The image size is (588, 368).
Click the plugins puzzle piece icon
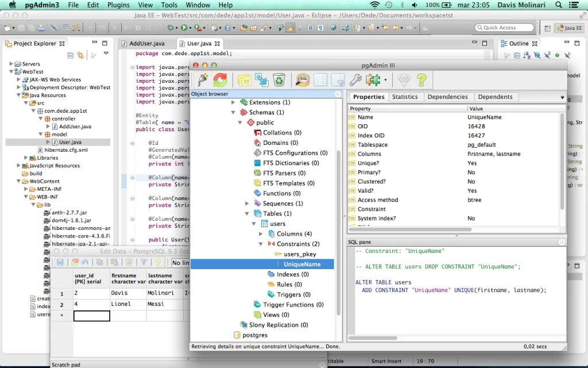pyautogui.click(x=373, y=80)
